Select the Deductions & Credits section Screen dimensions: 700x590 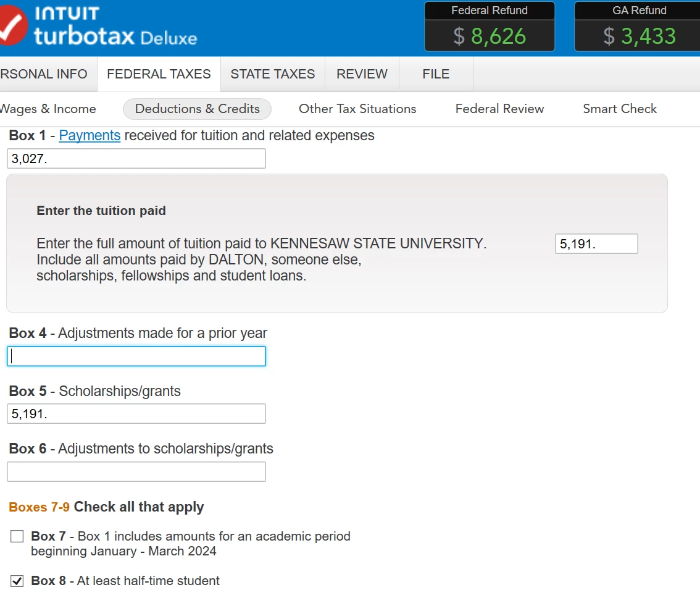[198, 109]
